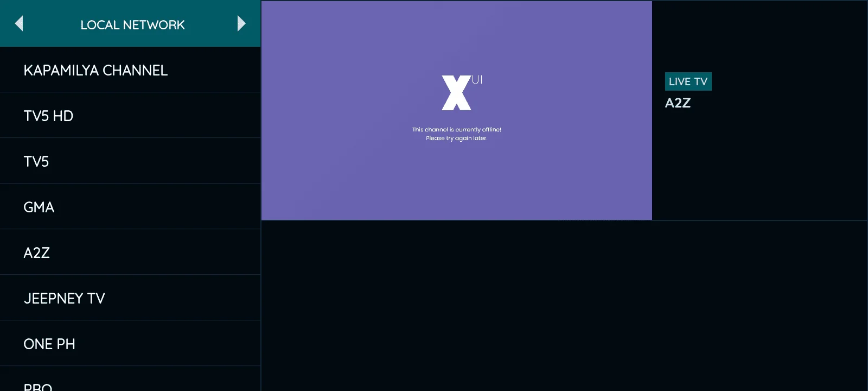Select A2Z in the channel list
868x391 pixels.
click(x=130, y=253)
